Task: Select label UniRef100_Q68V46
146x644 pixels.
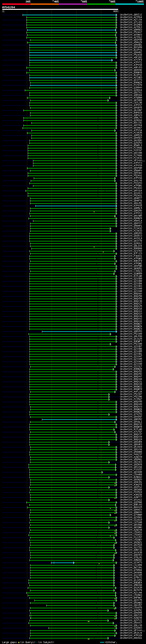Action: [131, 70]
